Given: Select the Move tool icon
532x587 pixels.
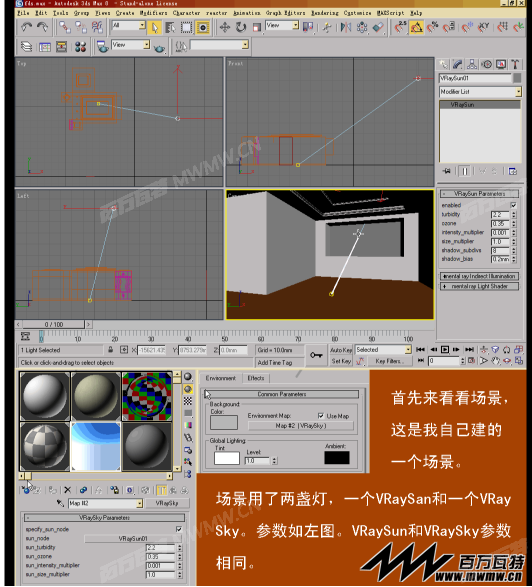Looking at the screenshot, I should pos(224,27).
